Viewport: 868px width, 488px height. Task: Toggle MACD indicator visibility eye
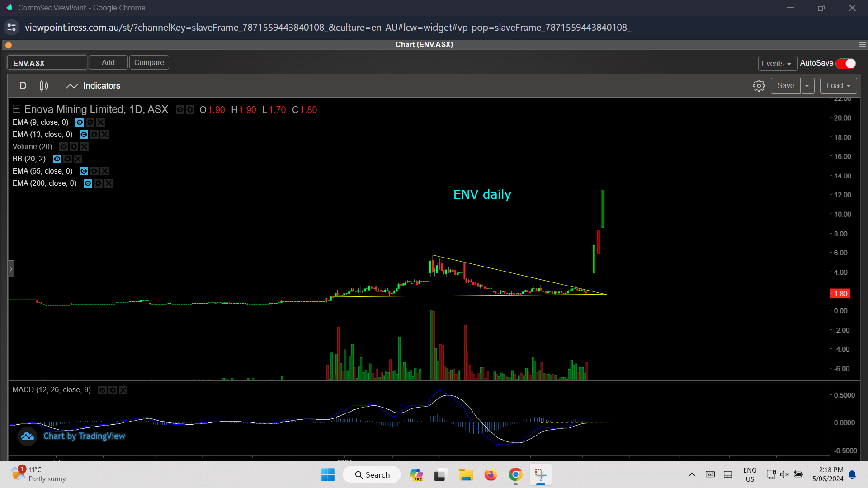pos(102,390)
